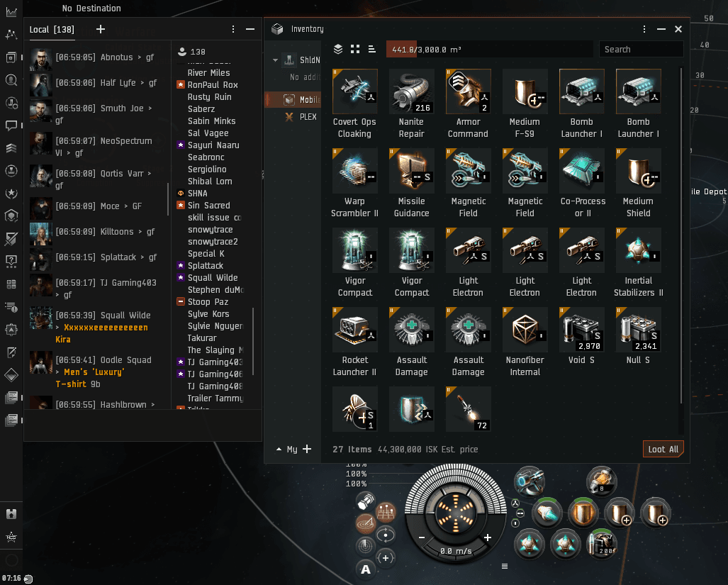Switch inventory to list view
The width and height of the screenshot is (728, 585).
pyautogui.click(x=372, y=49)
